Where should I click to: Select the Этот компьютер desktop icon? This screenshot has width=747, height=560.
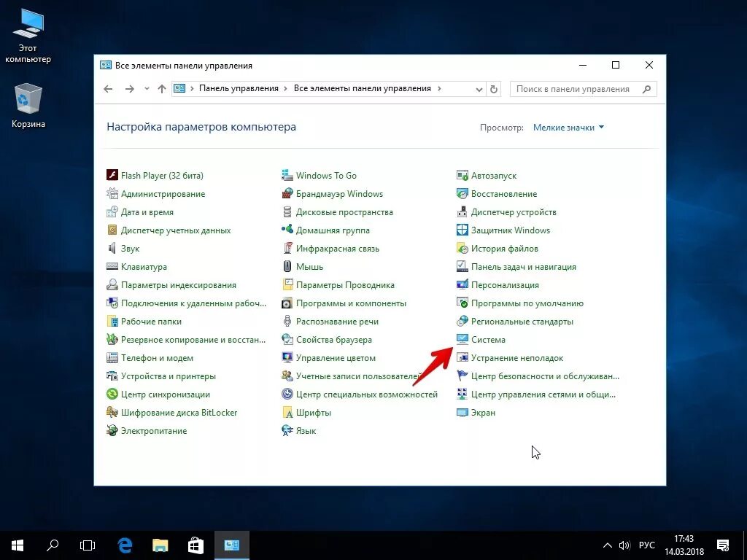point(28,36)
